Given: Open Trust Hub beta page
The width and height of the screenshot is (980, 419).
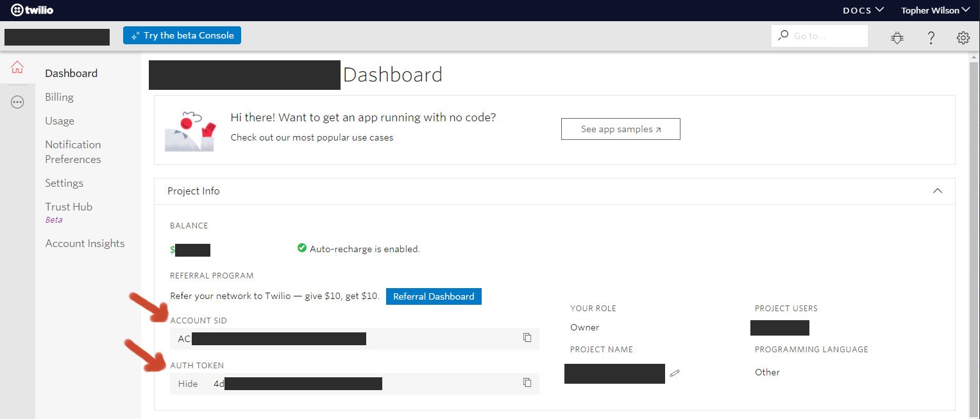Looking at the screenshot, I should [x=69, y=212].
